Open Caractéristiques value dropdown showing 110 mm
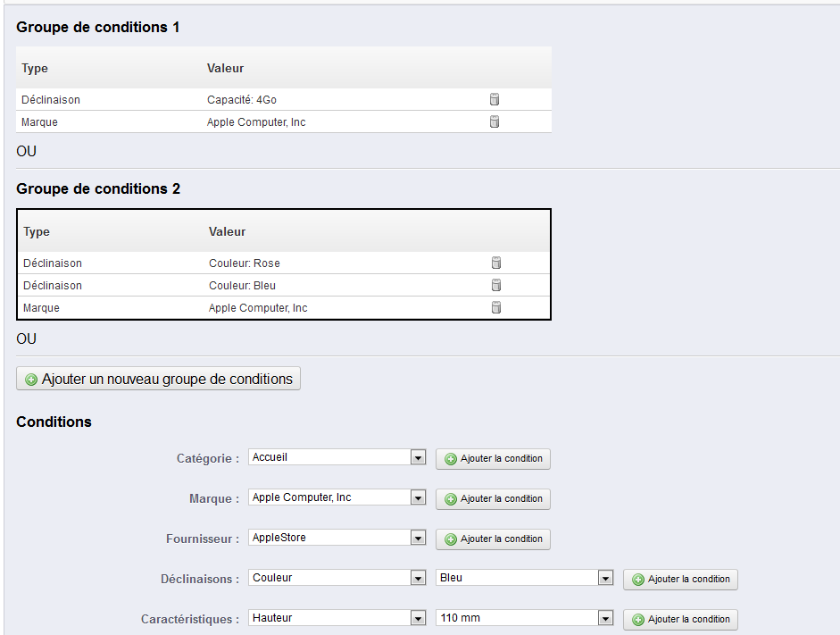 coord(525,618)
